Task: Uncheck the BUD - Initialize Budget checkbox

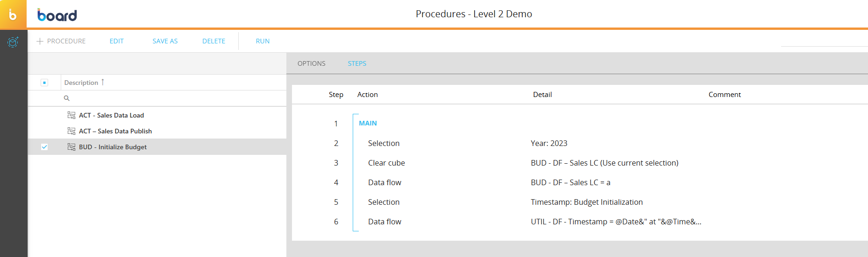Action: pyautogui.click(x=44, y=147)
